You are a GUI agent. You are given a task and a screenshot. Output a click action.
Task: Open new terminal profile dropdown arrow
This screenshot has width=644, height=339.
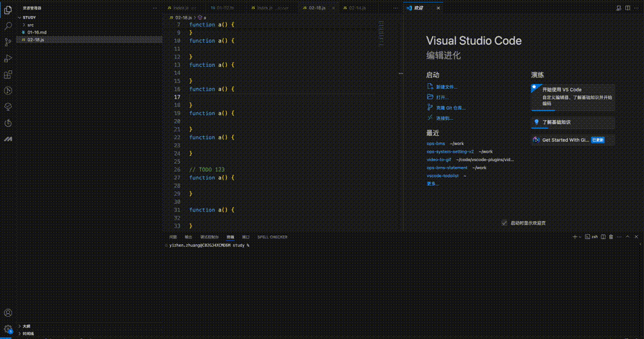[580, 237]
